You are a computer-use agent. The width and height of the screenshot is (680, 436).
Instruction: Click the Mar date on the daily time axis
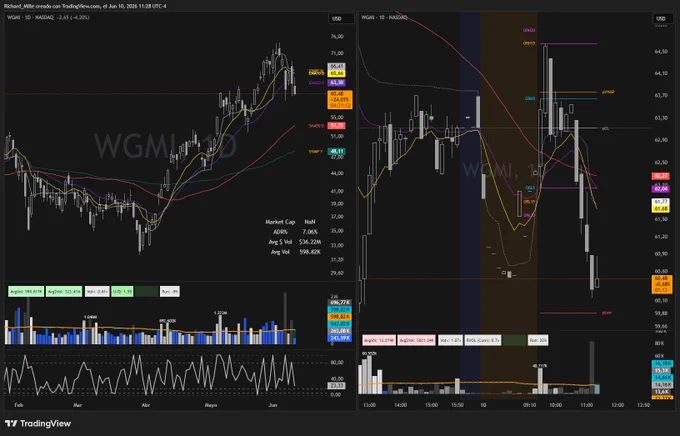(78, 405)
